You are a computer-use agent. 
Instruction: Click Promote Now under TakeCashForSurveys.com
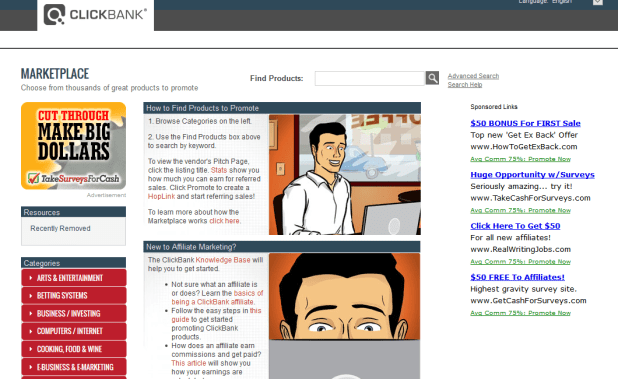pyautogui.click(x=549, y=210)
